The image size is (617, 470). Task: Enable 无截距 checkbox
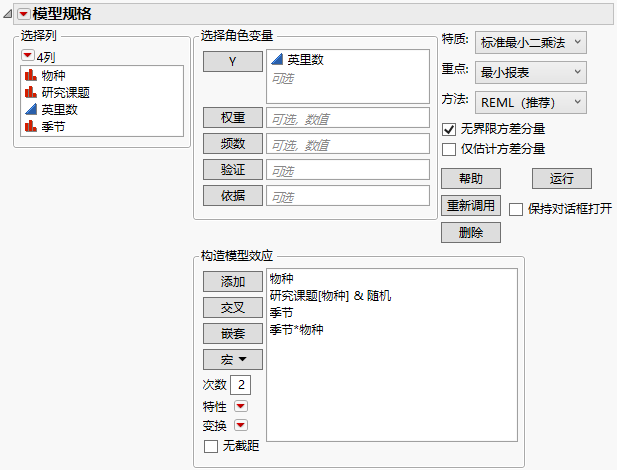tap(211, 446)
